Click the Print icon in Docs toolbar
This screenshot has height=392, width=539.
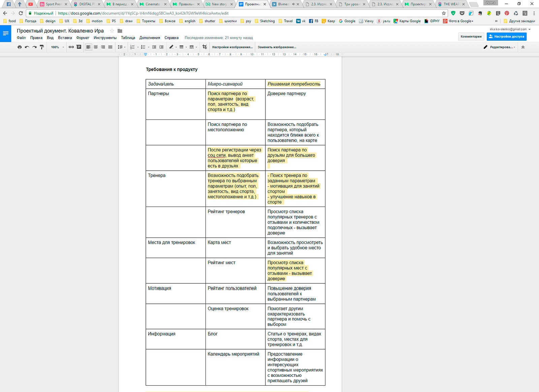pyautogui.click(x=20, y=47)
